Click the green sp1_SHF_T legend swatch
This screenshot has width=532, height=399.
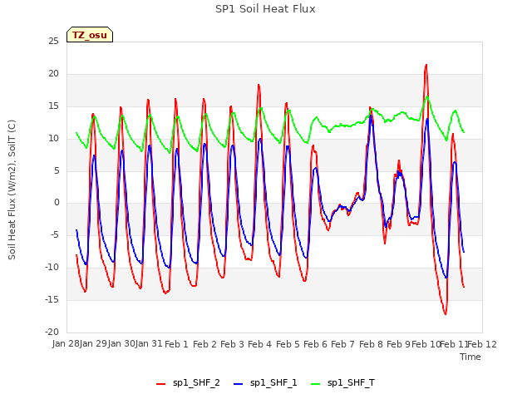pos(316,384)
